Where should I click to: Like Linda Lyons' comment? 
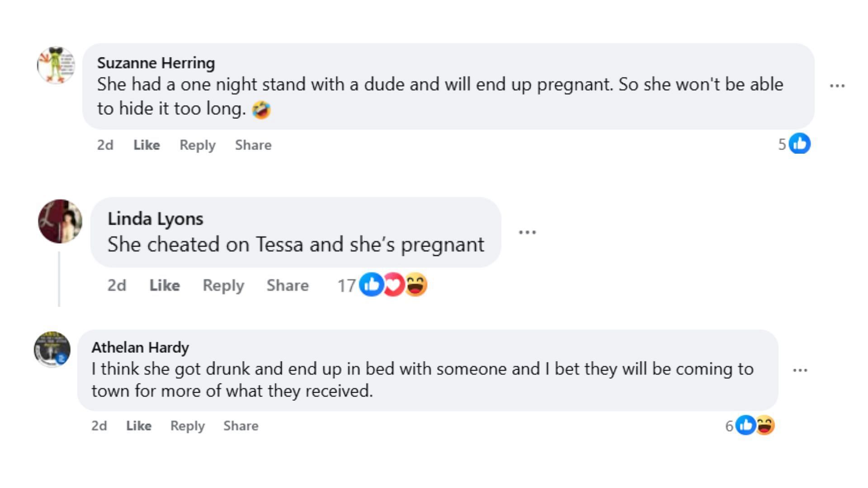pyautogui.click(x=165, y=286)
